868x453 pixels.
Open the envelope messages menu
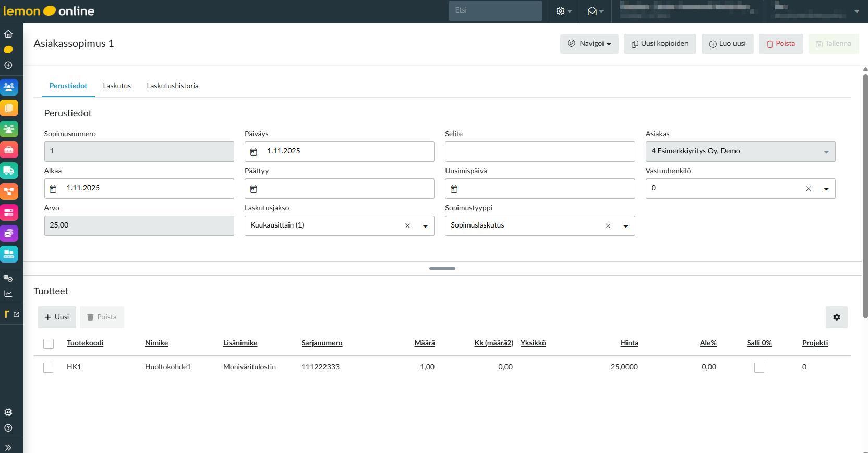click(595, 11)
